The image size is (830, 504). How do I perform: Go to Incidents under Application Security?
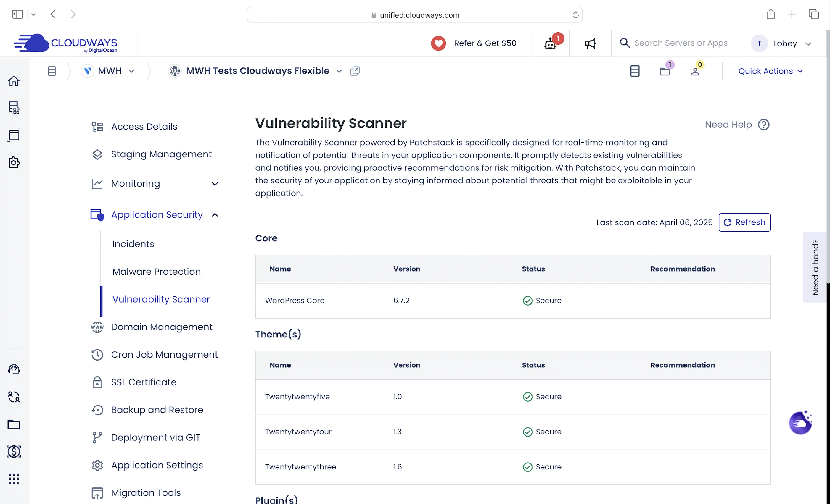coord(133,244)
